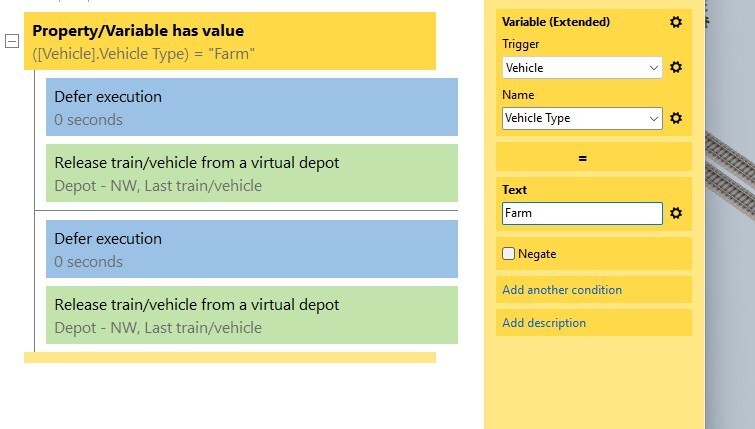755x429 pixels.
Task: Select first Release train/vehicle from virtual depot action
Action: 252,173
